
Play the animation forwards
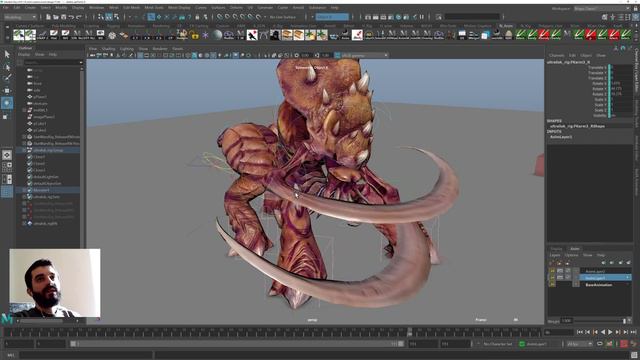[x=610, y=332]
